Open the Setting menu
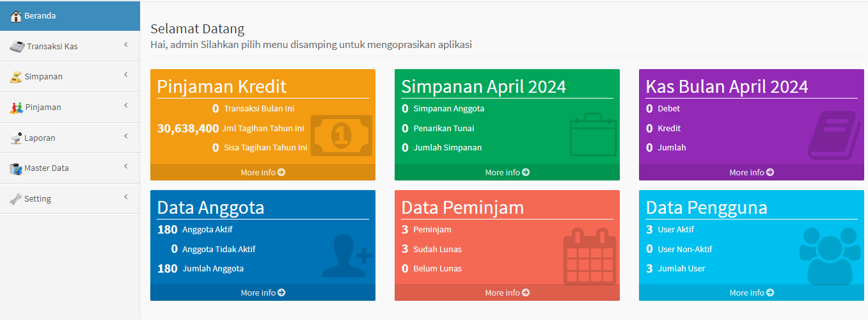The height and width of the screenshot is (320, 868). (x=70, y=198)
